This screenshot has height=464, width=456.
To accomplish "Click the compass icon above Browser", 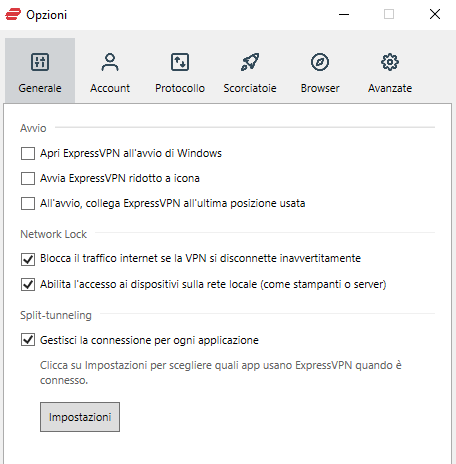I will tap(320, 62).
